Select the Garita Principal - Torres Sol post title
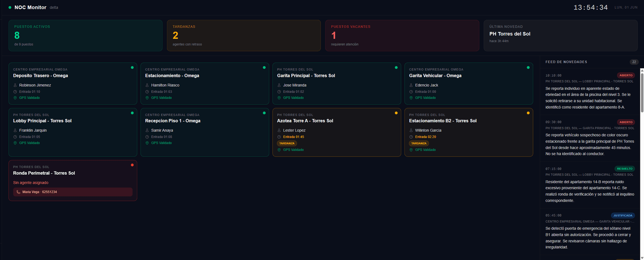The width and height of the screenshot is (644, 260). click(306, 76)
